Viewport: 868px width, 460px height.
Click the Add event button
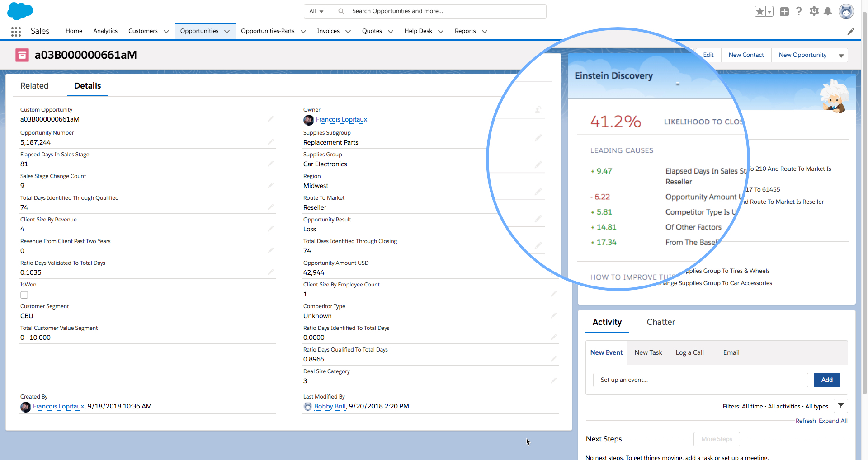827,380
